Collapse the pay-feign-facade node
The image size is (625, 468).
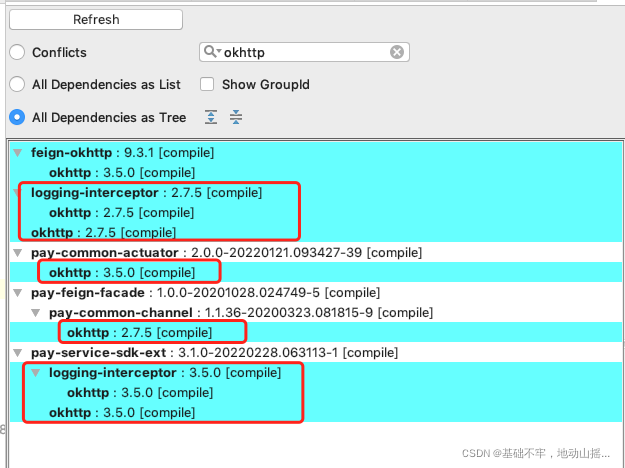[x=18, y=293]
